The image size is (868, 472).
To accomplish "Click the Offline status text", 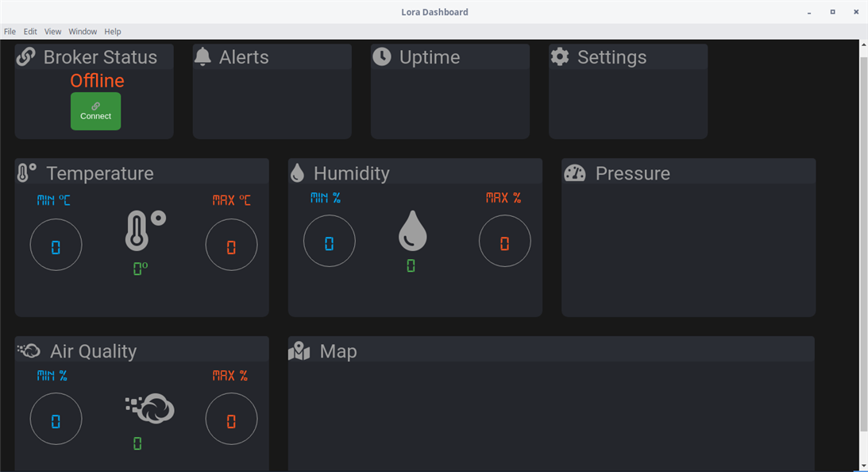I will (x=97, y=81).
